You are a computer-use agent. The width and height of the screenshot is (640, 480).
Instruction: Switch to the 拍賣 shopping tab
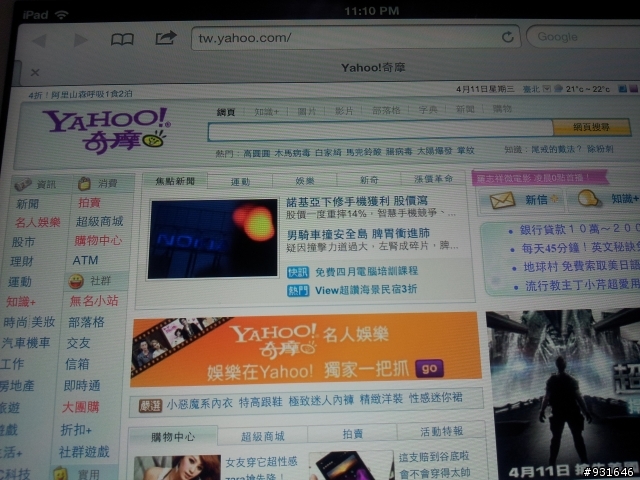[x=352, y=433]
